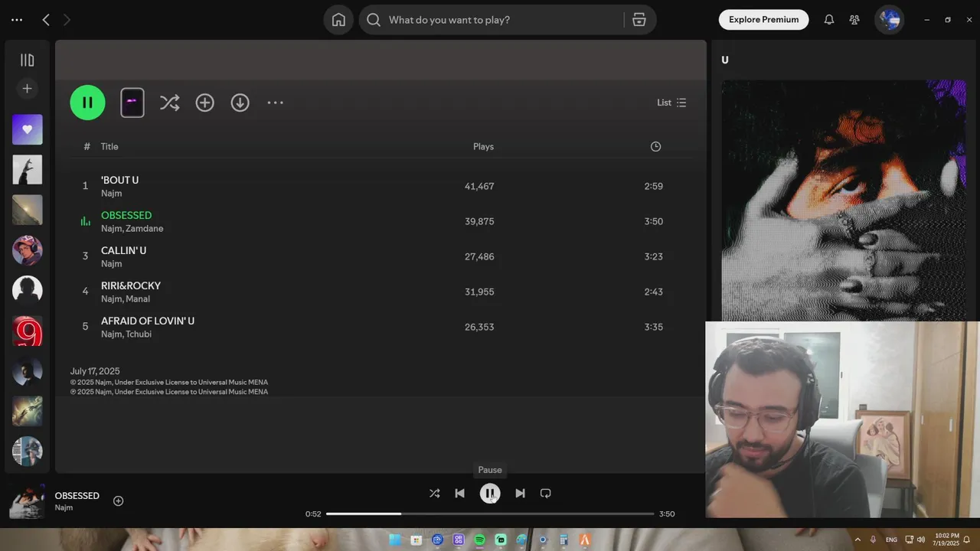This screenshot has width=980, height=551.
Task: Open the taskbar clock and date
Action: pos(946,540)
